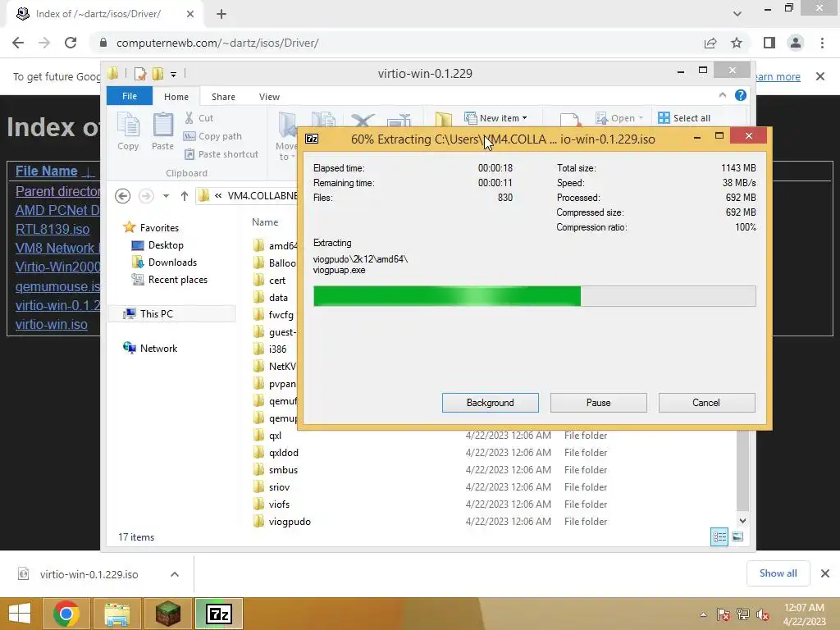
Task: Open Chrome profile avatar icon
Action: coord(796,43)
